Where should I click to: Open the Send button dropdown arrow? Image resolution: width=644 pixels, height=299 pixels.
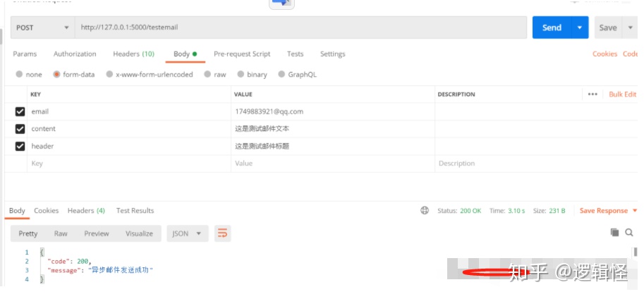click(x=580, y=28)
